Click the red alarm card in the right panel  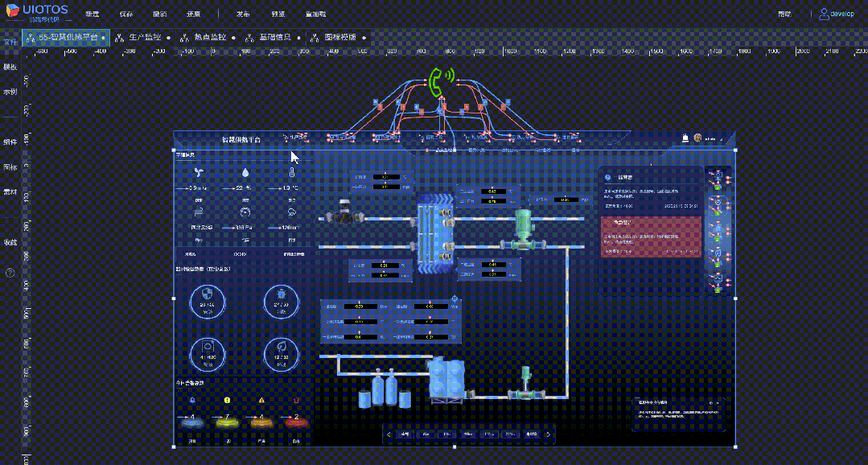pos(651,237)
